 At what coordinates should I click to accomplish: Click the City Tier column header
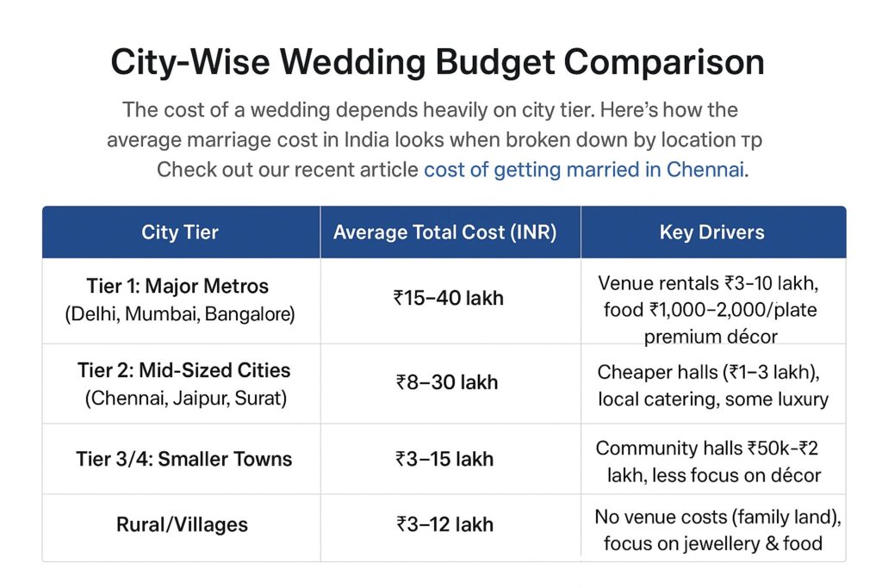[180, 232]
